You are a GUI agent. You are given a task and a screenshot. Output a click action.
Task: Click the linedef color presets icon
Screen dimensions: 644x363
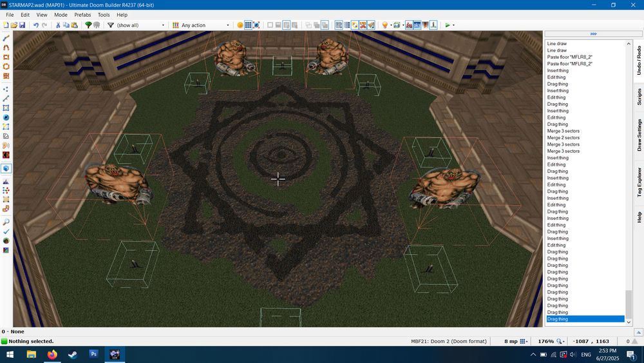coord(175,25)
